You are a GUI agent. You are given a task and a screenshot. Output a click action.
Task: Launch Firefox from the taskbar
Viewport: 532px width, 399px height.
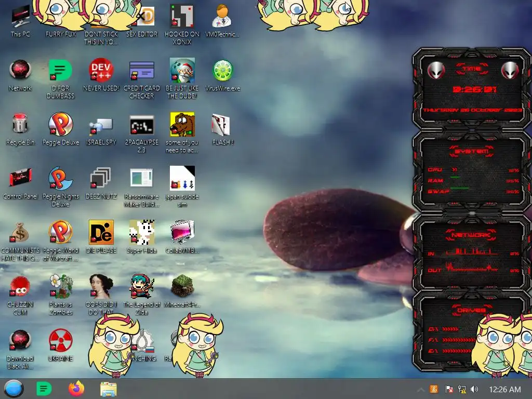pos(76,389)
